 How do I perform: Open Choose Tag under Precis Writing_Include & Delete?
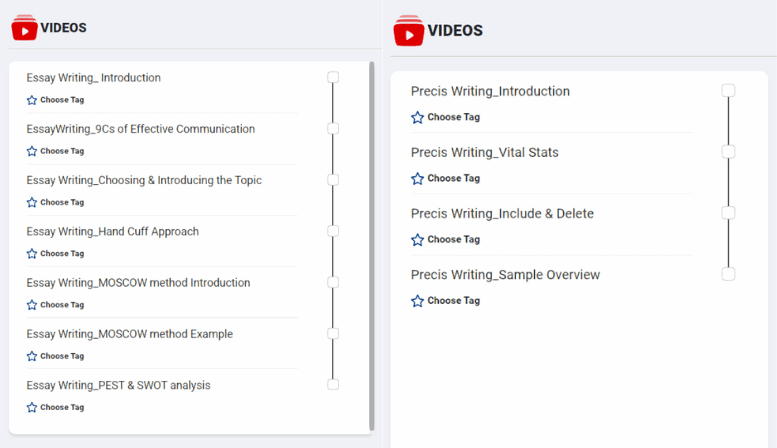453,240
